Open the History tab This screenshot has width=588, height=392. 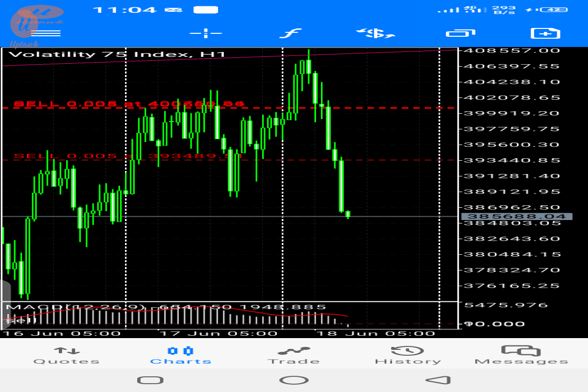(x=408, y=356)
